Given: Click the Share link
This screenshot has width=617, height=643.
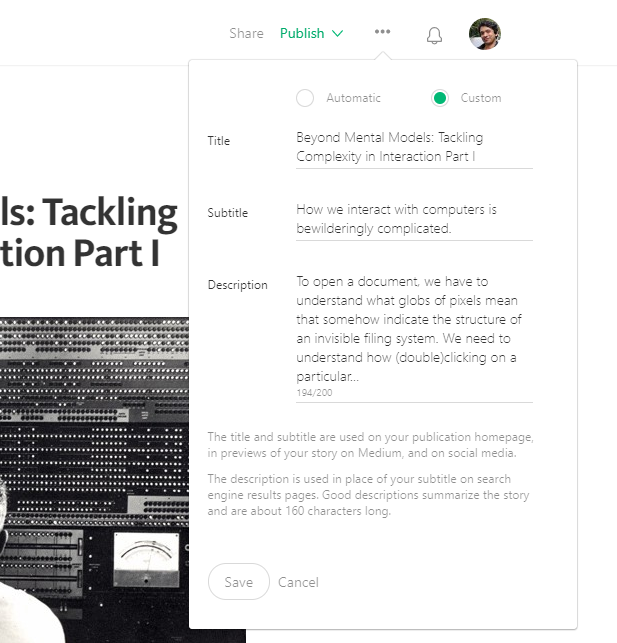Looking at the screenshot, I should [x=246, y=33].
